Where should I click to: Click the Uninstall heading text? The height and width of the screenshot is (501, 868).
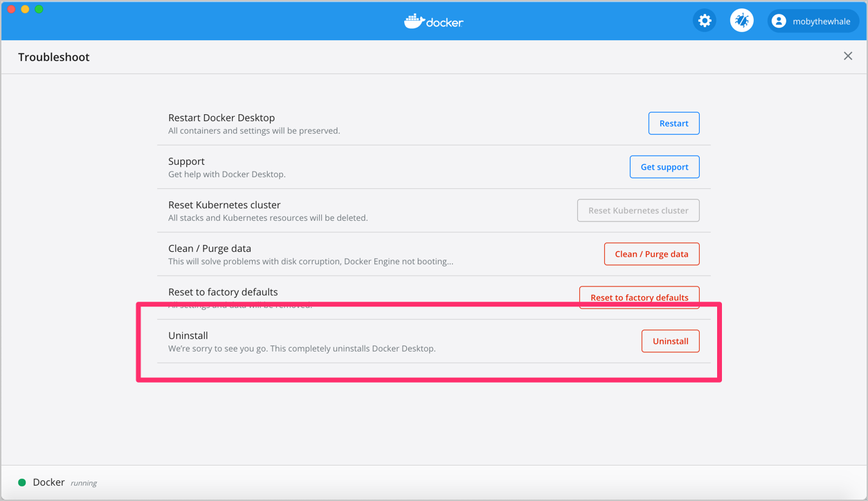pos(188,336)
